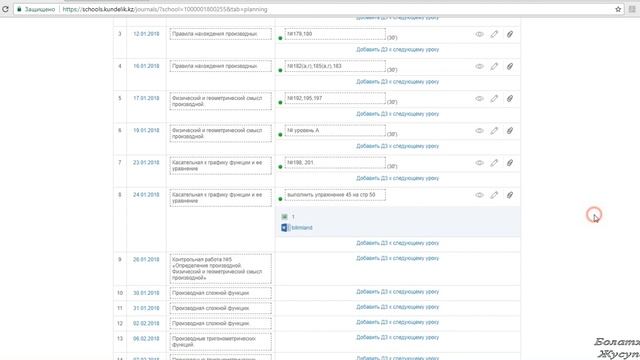Open lesson date 26.01.2018

(x=146, y=260)
